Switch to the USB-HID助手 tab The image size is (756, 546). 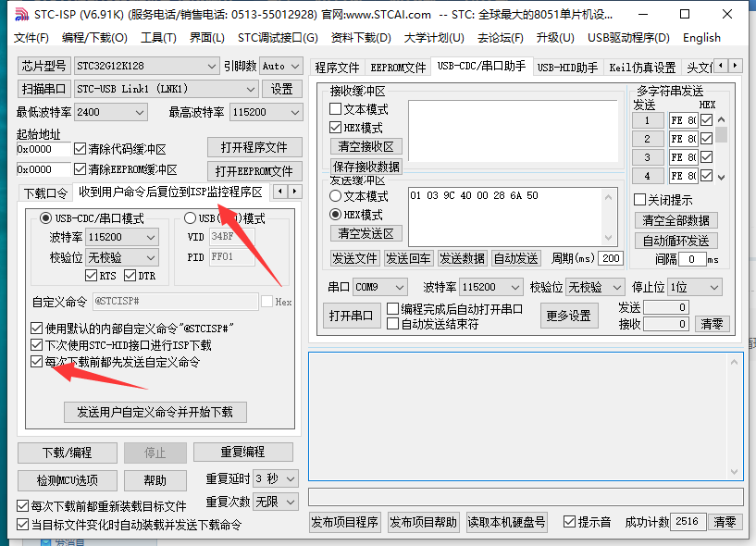point(567,68)
